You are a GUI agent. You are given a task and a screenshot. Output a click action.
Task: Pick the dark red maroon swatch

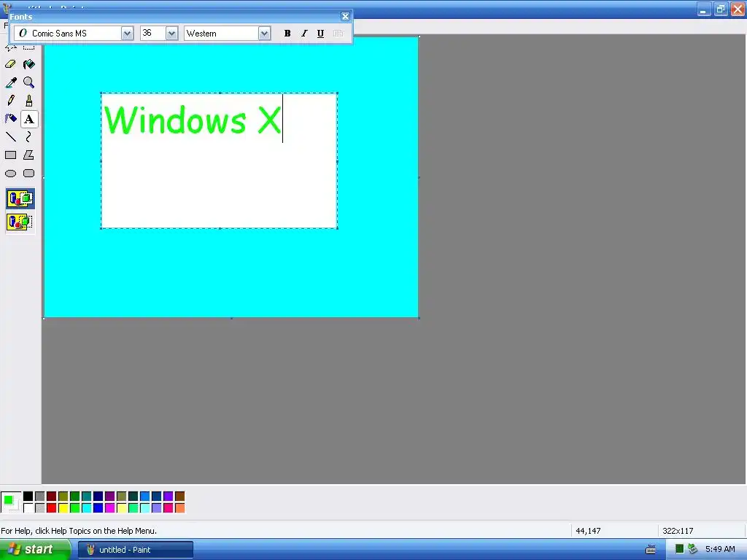[x=52, y=497]
